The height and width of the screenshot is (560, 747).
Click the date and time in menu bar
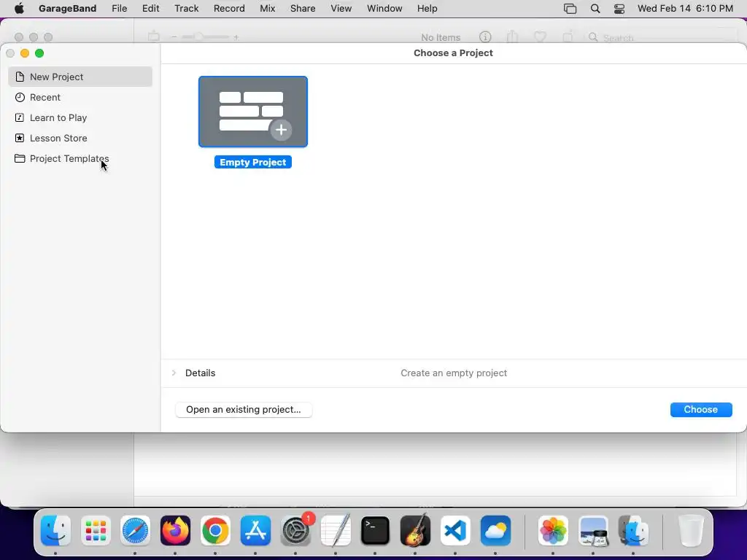[685, 9]
